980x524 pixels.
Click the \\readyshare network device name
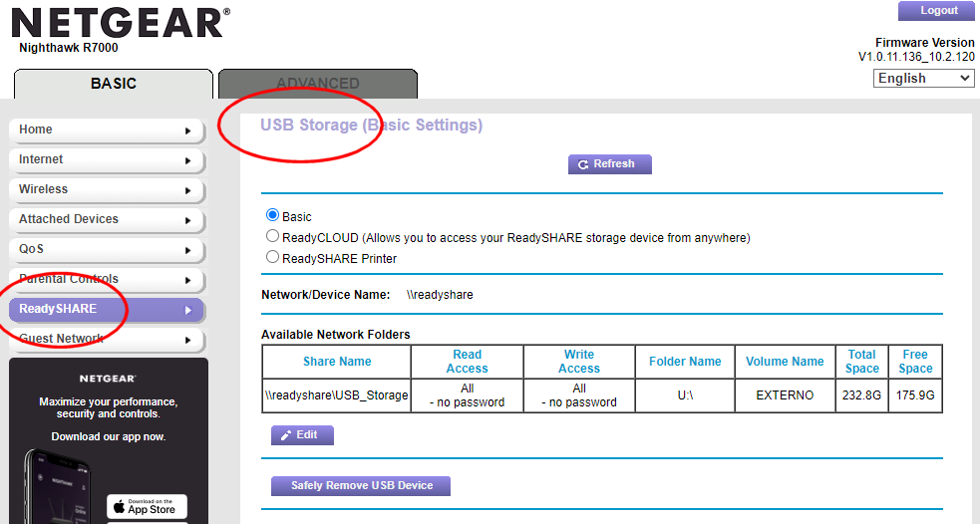coord(440,295)
